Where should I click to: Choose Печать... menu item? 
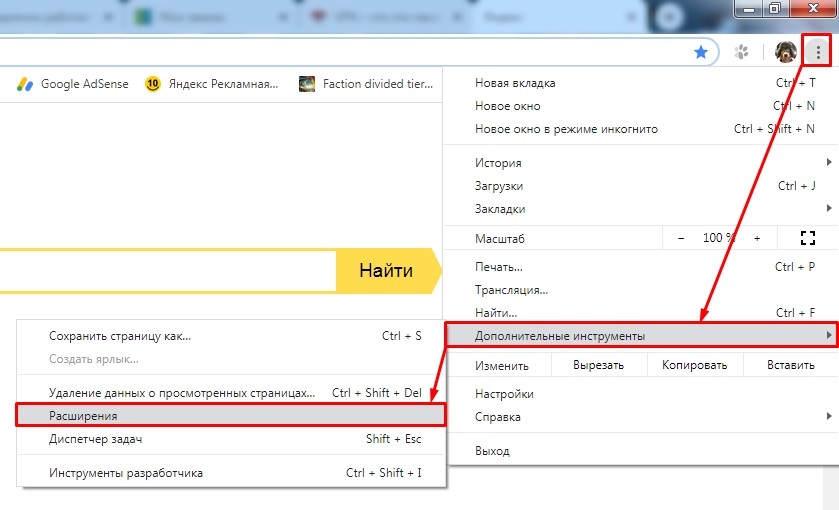point(642,267)
